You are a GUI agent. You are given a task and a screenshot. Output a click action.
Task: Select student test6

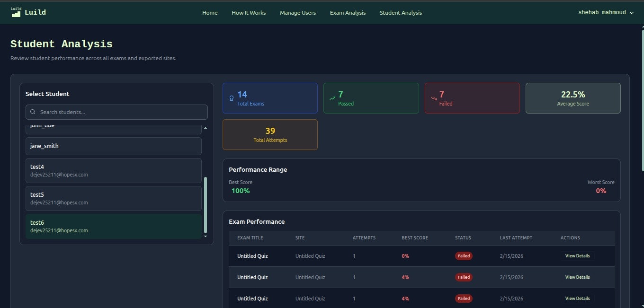114,226
